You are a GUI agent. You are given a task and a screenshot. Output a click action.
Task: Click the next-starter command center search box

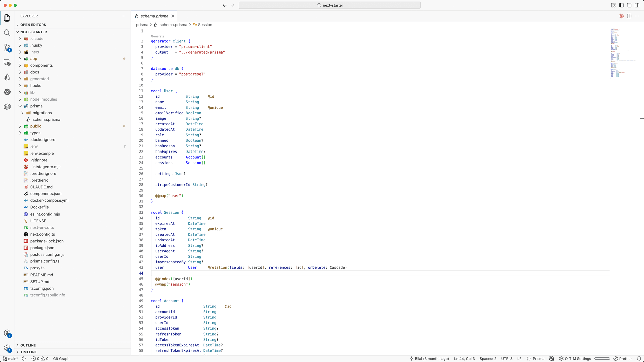point(330,5)
